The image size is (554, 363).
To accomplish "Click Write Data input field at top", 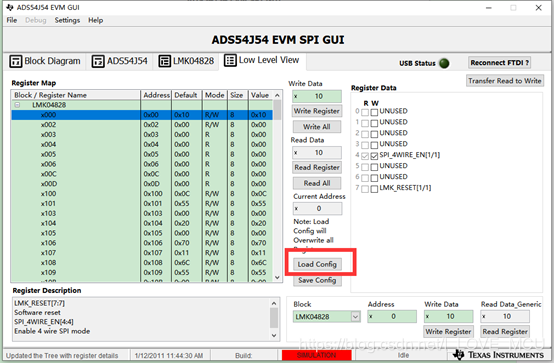I will (x=317, y=96).
